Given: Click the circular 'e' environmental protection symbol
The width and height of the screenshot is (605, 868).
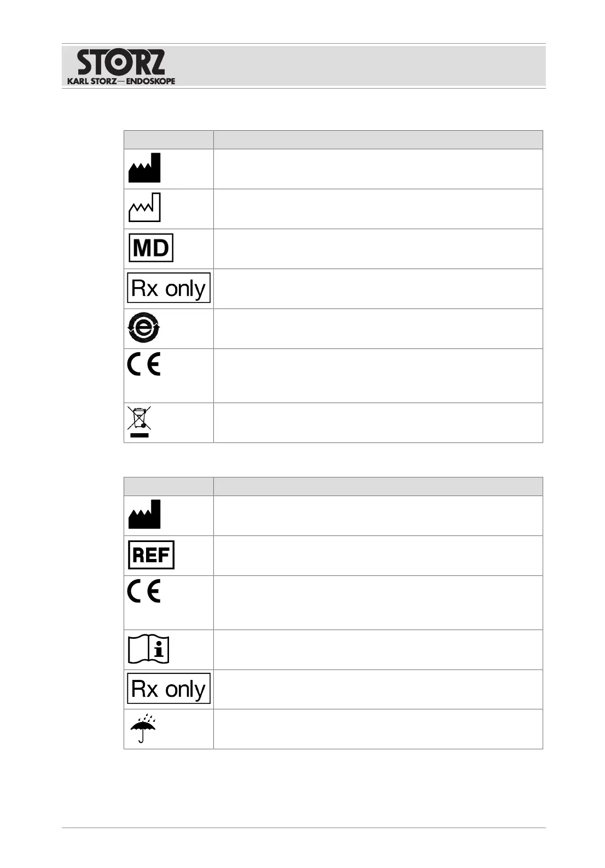Looking at the screenshot, I should click(143, 328).
